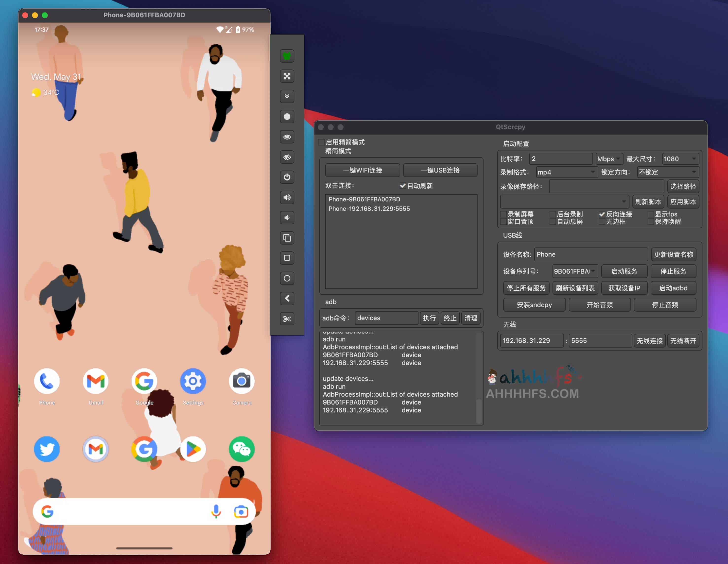Toggle fullscreen in the side toolbar
This screenshot has height=564, width=728.
click(287, 76)
